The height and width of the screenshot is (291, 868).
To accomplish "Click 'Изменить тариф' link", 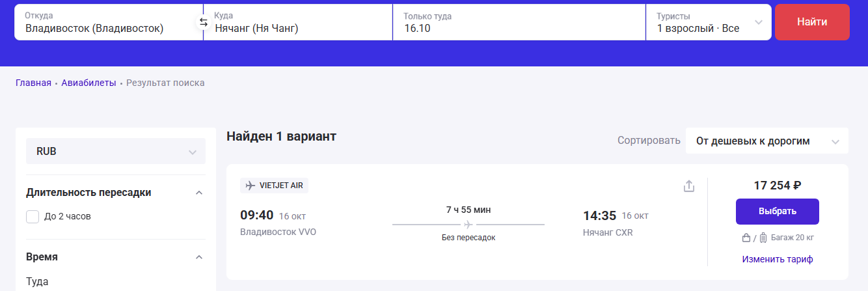I will (x=777, y=259).
